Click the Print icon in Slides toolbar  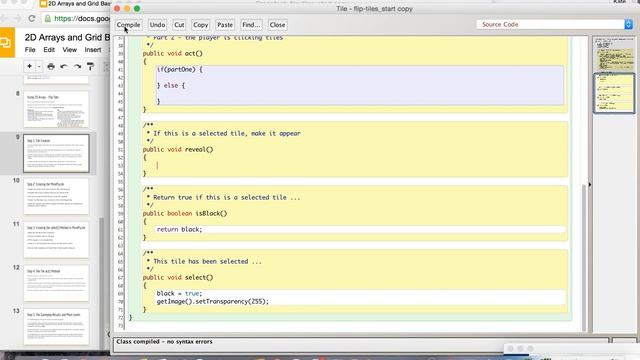(x=51, y=66)
